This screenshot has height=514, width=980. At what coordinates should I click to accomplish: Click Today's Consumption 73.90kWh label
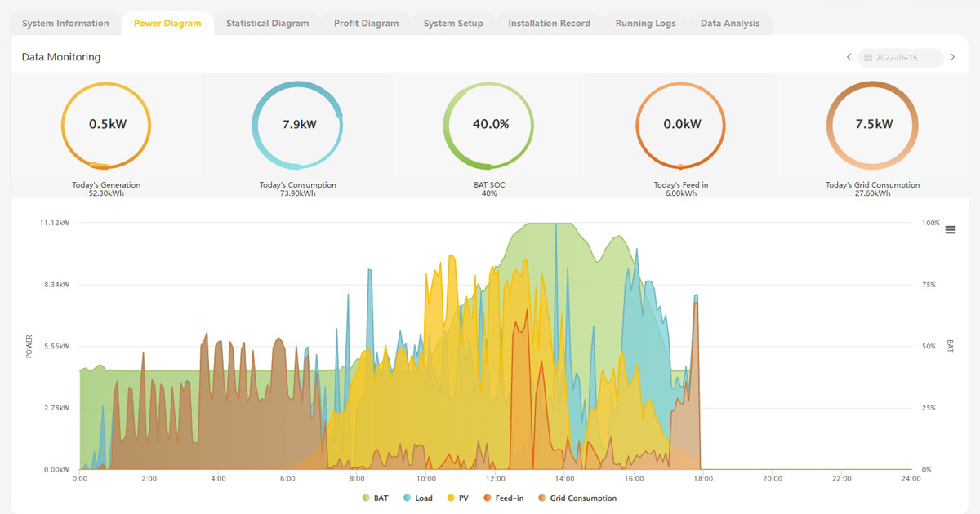coord(298,189)
